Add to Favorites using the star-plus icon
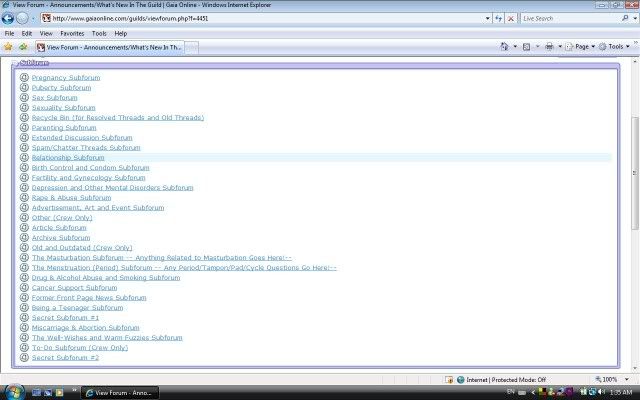 point(23,47)
